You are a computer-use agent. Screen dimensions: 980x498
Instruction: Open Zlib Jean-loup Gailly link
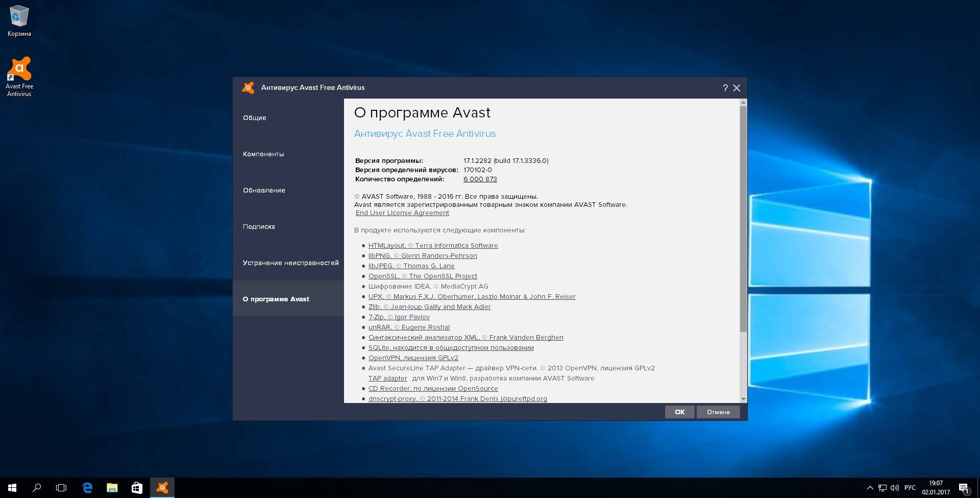pyautogui.click(x=429, y=306)
